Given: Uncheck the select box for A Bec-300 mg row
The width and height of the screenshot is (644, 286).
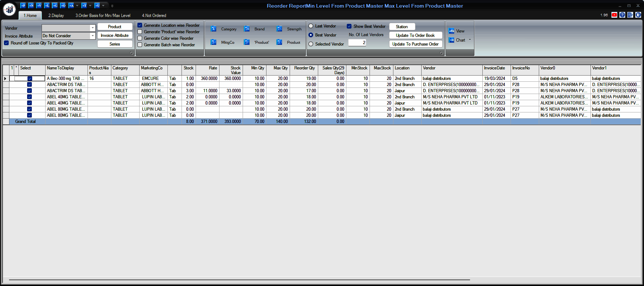Looking at the screenshot, I should (x=30, y=78).
